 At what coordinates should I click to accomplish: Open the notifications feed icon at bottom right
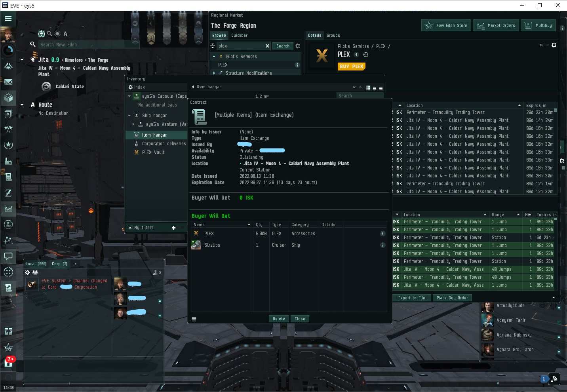[555, 379]
